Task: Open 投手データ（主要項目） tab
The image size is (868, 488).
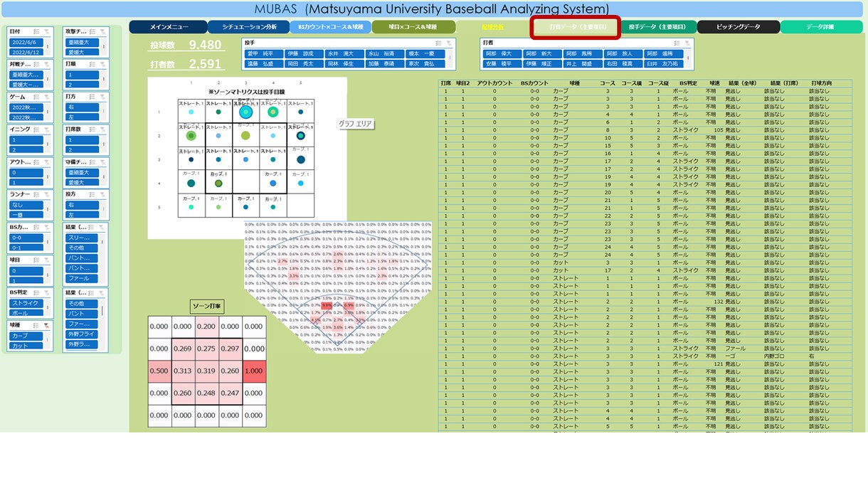Action: [658, 27]
